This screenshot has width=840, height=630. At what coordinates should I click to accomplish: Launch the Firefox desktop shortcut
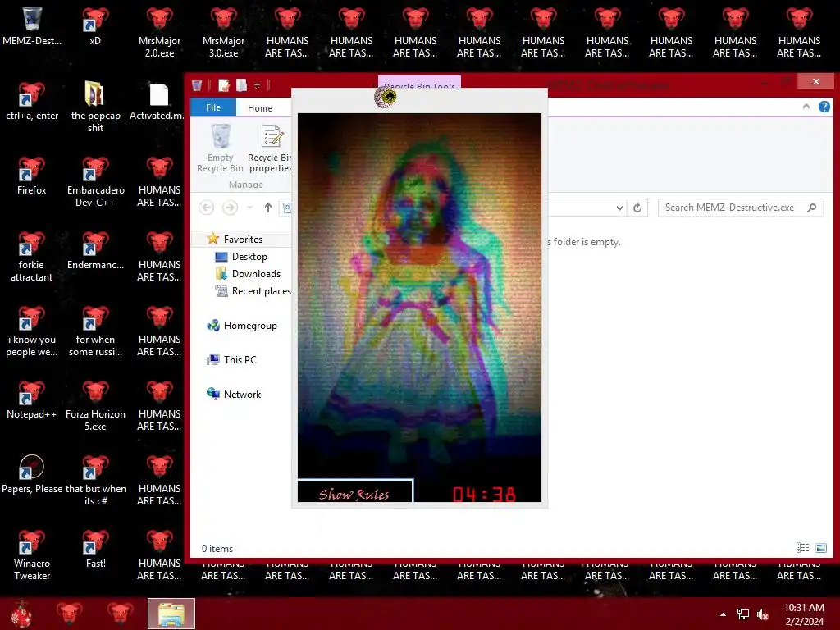click(x=32, y=176)
